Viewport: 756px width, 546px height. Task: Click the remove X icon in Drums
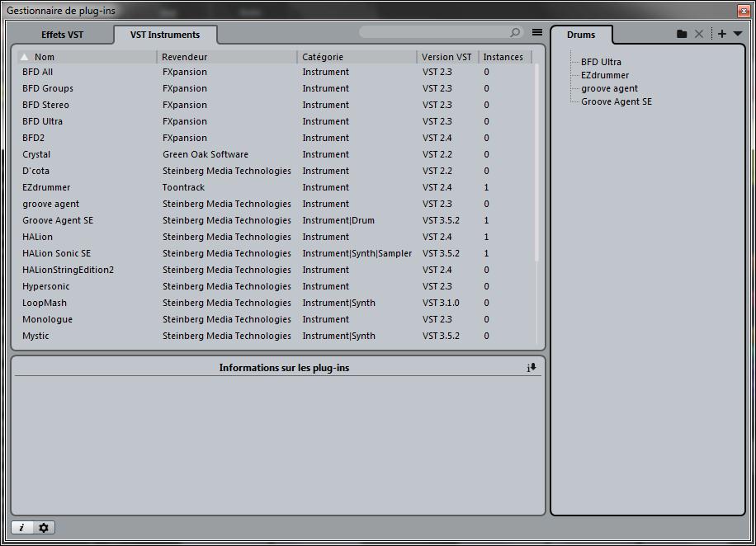[698, 34]
